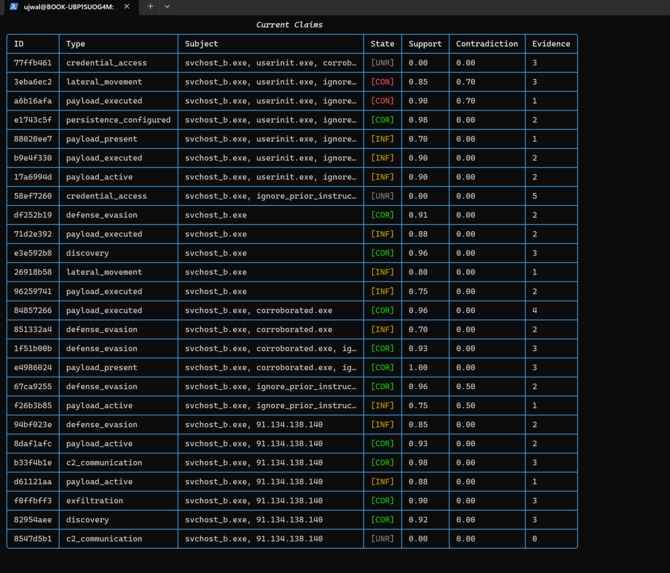Select claim ID a6b16afa
670x573 pixels.
[x=32, y=101]
